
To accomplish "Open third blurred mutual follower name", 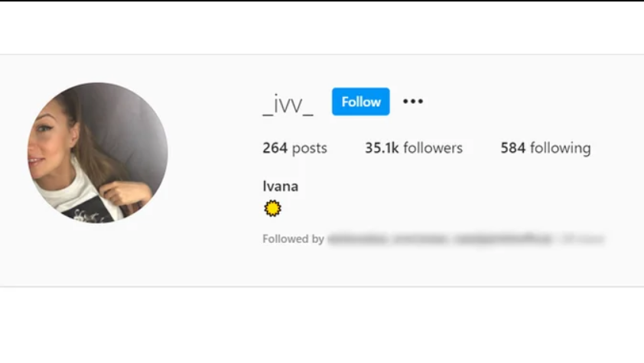I will click(503, 238).
